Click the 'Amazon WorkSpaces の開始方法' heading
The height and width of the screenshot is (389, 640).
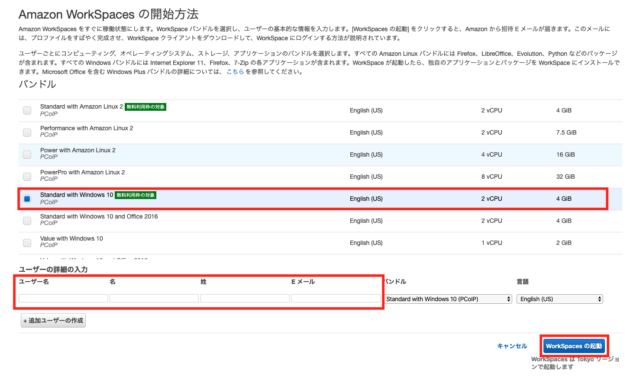(x=108, y=14)
